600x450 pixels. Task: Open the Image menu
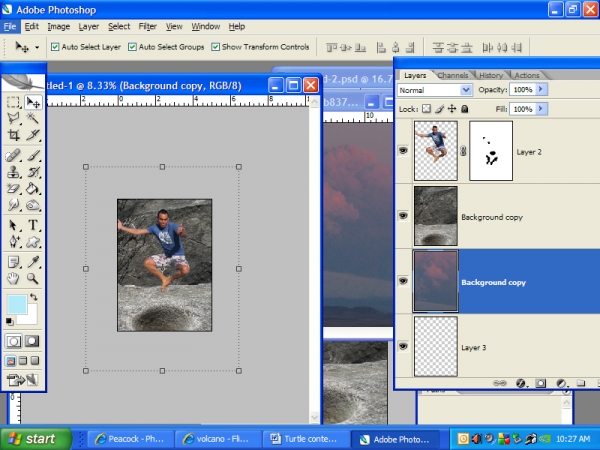(59, 26)
